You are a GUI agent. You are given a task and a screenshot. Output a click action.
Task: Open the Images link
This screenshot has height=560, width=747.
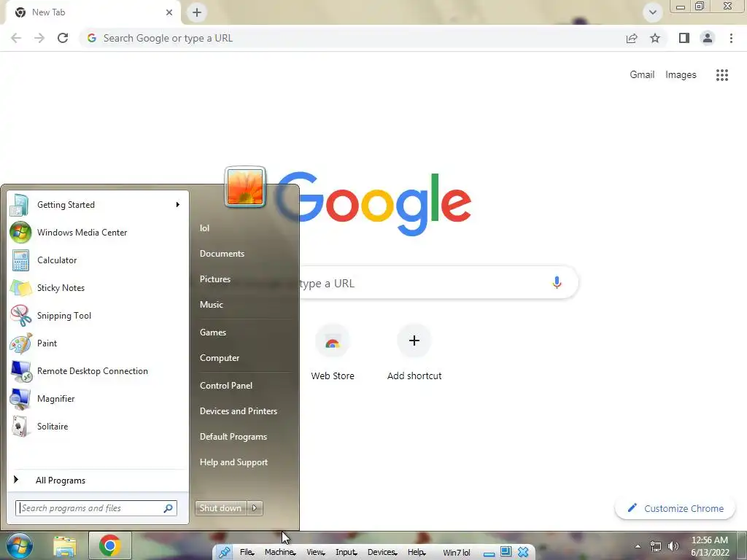[x=681, y=75]
